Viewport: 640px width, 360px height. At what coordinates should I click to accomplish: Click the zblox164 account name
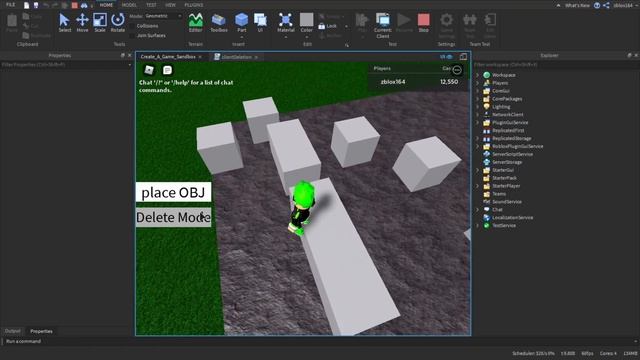click(x=623, y=5)
